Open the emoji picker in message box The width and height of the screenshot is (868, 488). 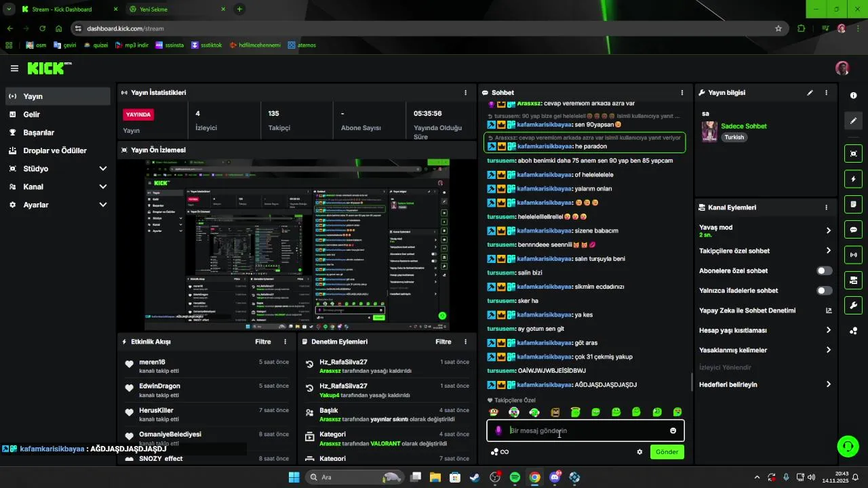[x=673, y=430]
